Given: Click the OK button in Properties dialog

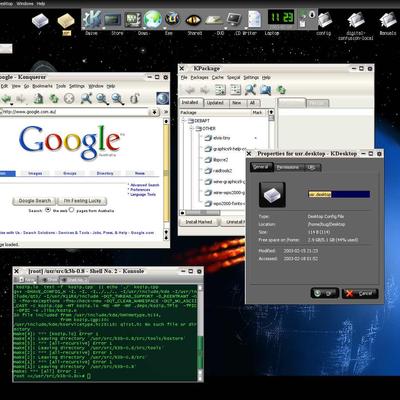Looking at the screenshot, I should [325, 293].
